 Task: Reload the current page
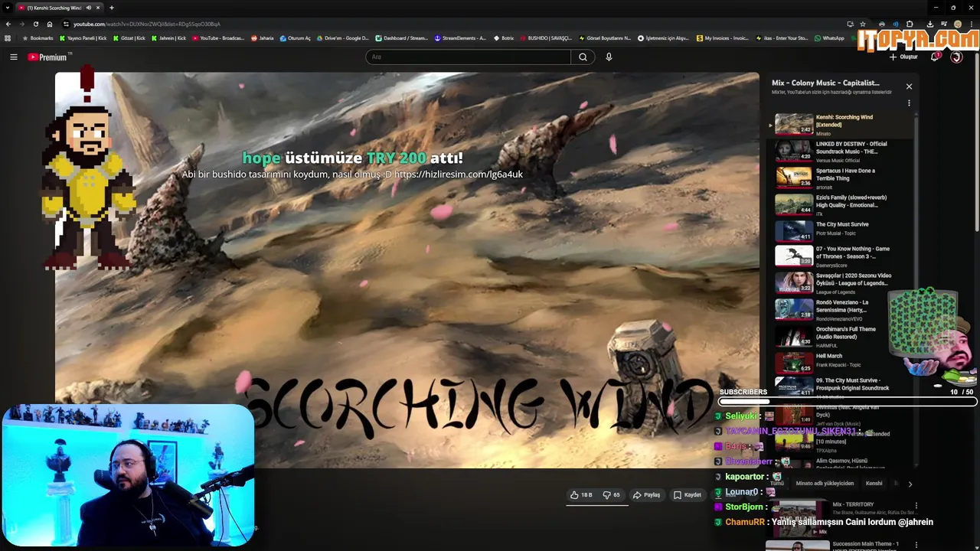[x=35, y=24]
